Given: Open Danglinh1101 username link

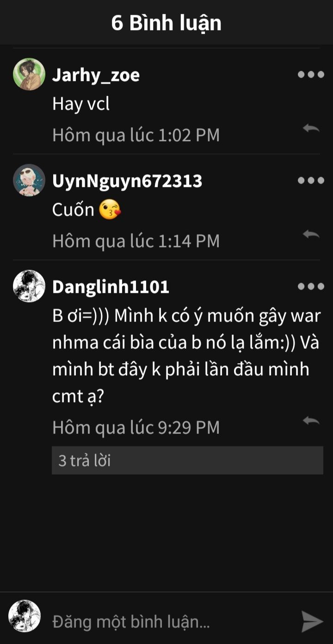Looking at the screenshot, I should [111, 287].
